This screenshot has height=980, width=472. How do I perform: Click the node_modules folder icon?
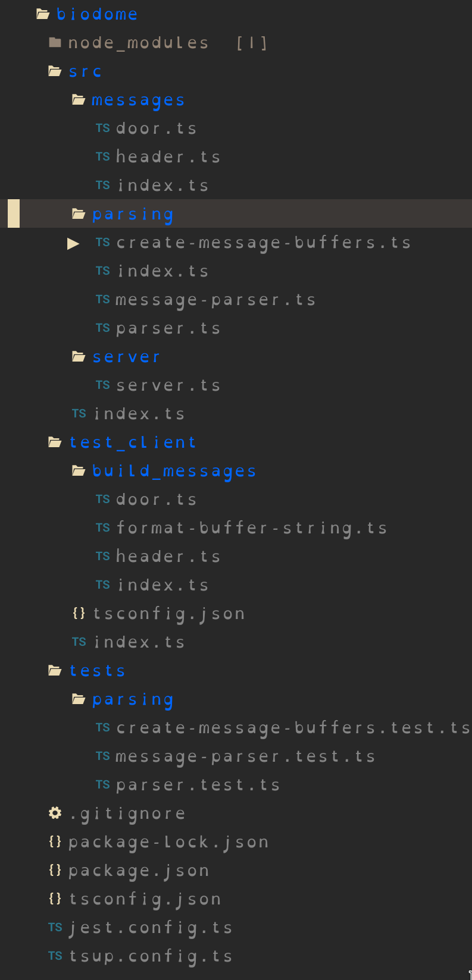point(54,42)
